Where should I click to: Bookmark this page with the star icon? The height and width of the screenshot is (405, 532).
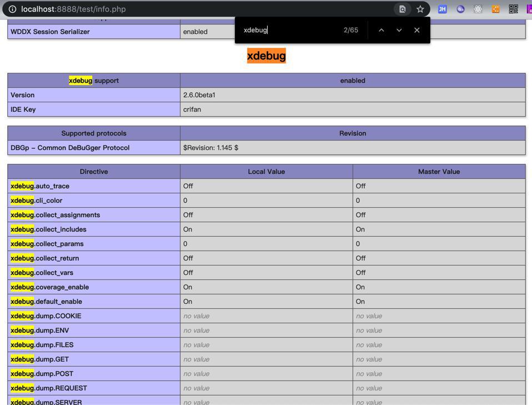[420, 9]
